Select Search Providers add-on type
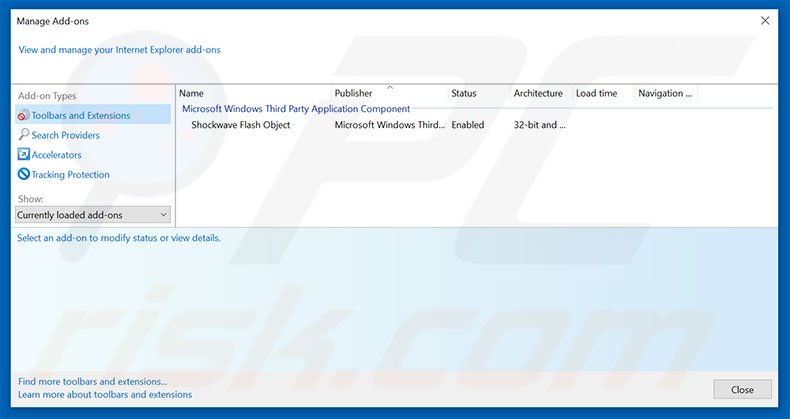790x419 pixels. 65,135
